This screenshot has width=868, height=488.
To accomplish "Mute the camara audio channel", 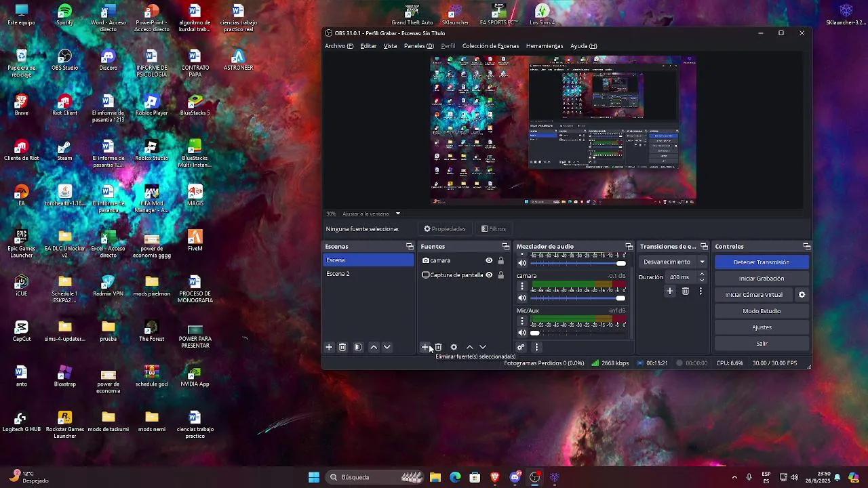I will 522,298.
